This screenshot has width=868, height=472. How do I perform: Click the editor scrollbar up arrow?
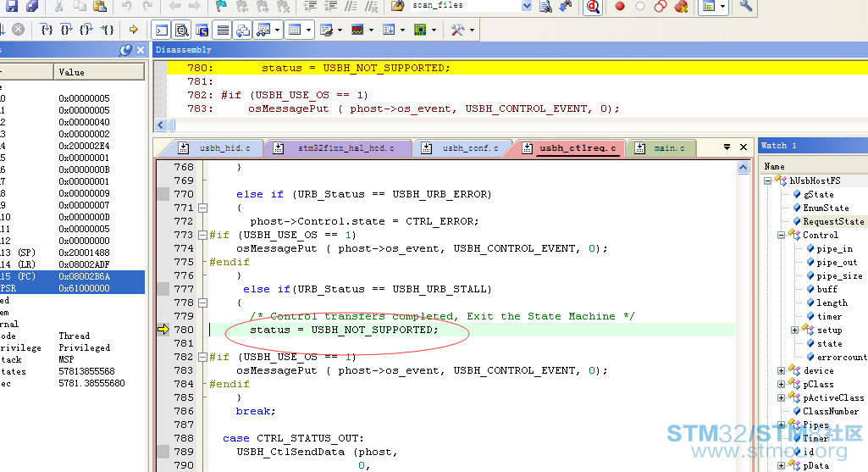[x=743, y=167]
